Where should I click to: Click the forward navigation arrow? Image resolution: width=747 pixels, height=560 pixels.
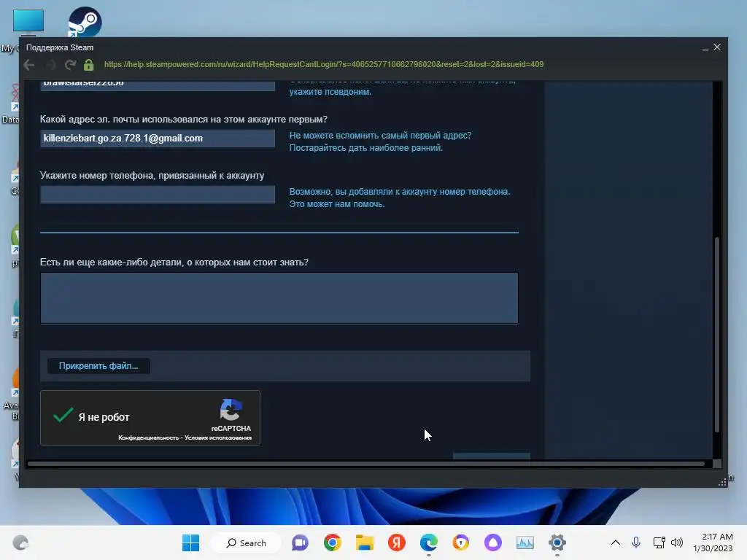click(50, 65)
